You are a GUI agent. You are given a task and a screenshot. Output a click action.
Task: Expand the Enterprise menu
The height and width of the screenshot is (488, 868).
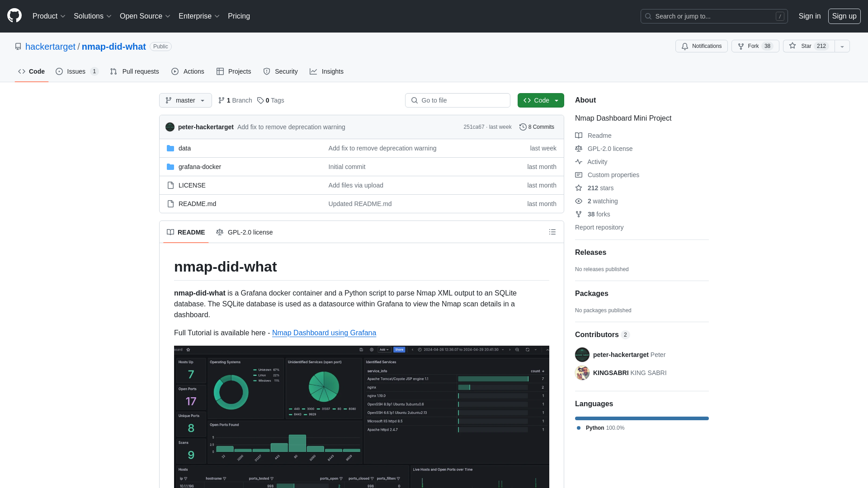pyautogui.click(x=199, y=16)
